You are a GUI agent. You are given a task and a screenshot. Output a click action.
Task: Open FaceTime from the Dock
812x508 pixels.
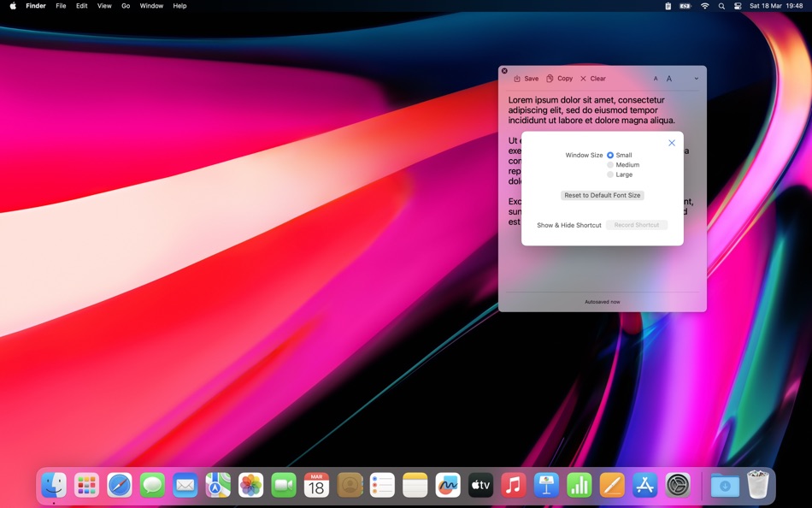(284, 485)
